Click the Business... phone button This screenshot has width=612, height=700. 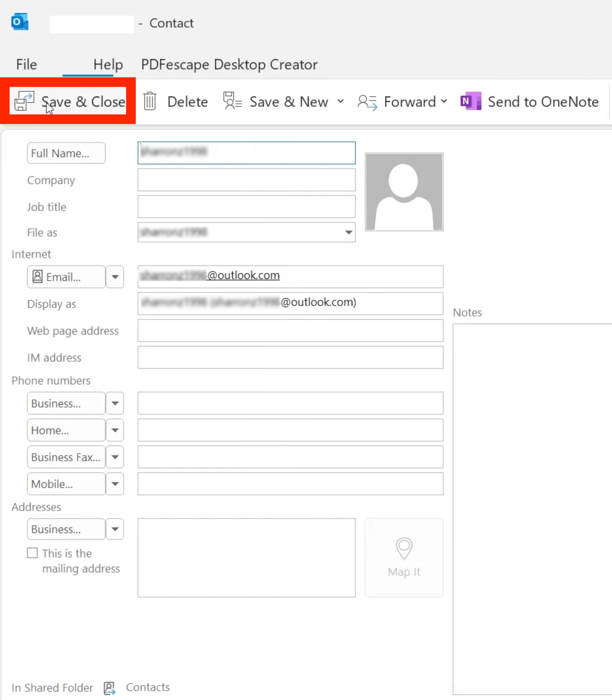pos(66,403)
